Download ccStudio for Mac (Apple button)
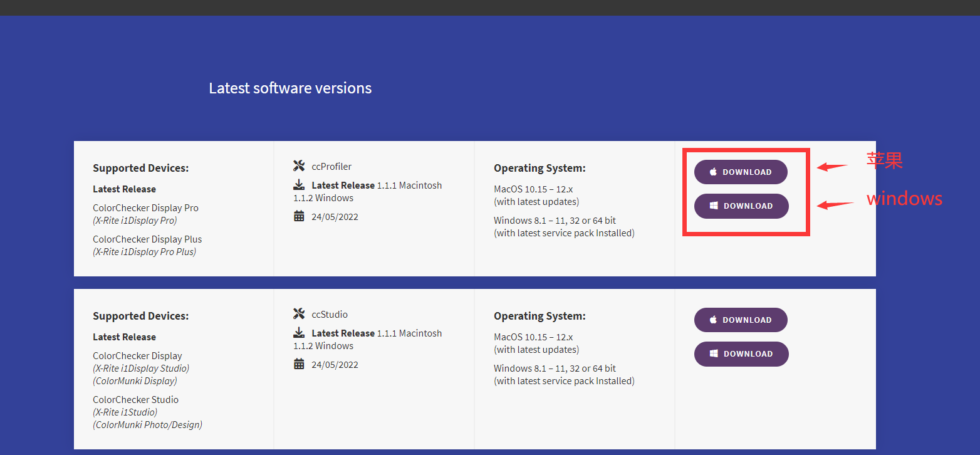 coord(741,320)
